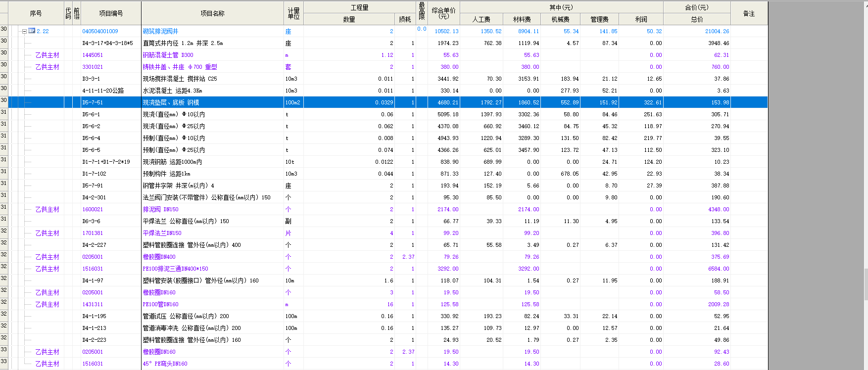Click the 项目编号 column header
Screen dimensions: 868x370
click(111, 13)
